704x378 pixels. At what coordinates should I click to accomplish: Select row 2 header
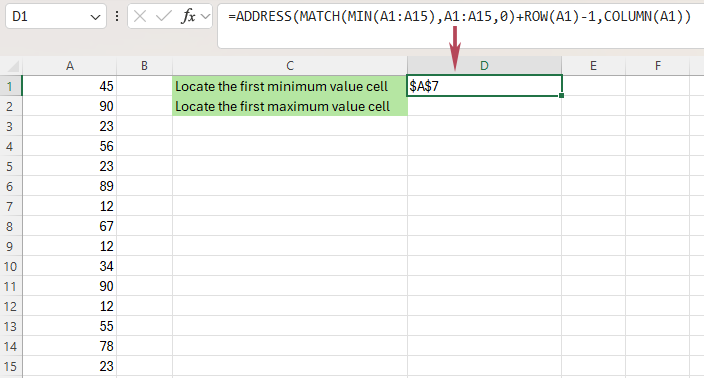point(11,106)
